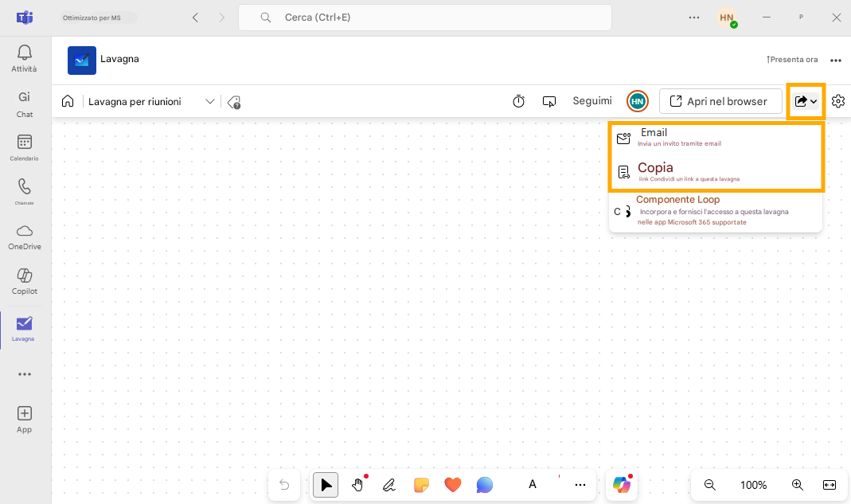
Task: Select the hand pan tool
Action: 357,484
